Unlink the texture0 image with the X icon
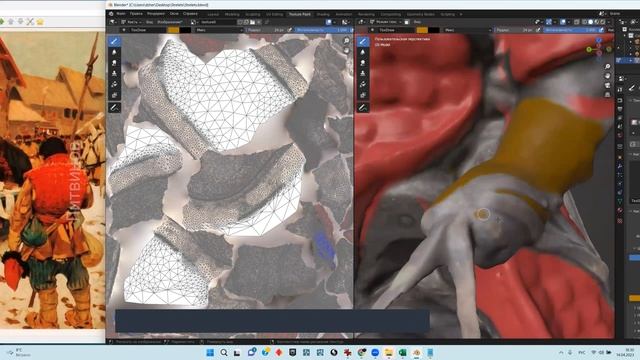This screenshot has width=640, height=360. [x=259, y=22]
